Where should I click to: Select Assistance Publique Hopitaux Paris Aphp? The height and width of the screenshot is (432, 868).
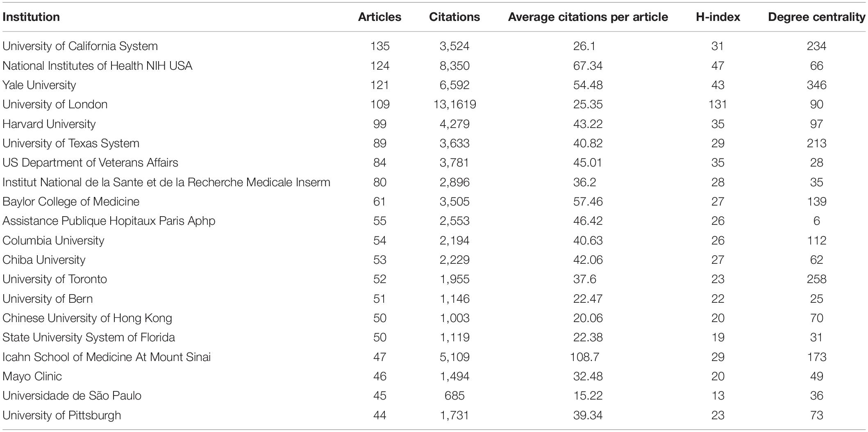109,221
